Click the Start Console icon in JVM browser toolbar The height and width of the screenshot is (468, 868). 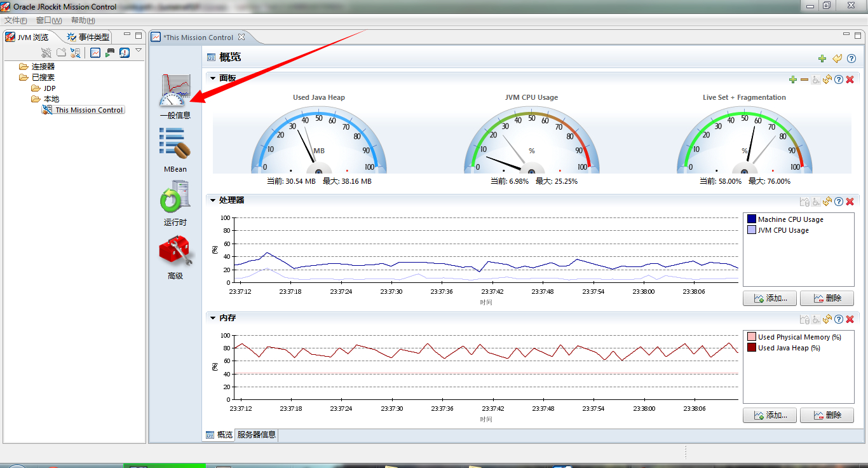[95, 53]
